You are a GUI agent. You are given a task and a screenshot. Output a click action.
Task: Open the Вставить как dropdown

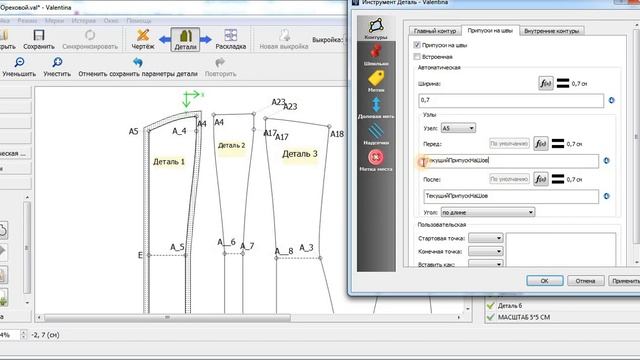coord(485,264)
